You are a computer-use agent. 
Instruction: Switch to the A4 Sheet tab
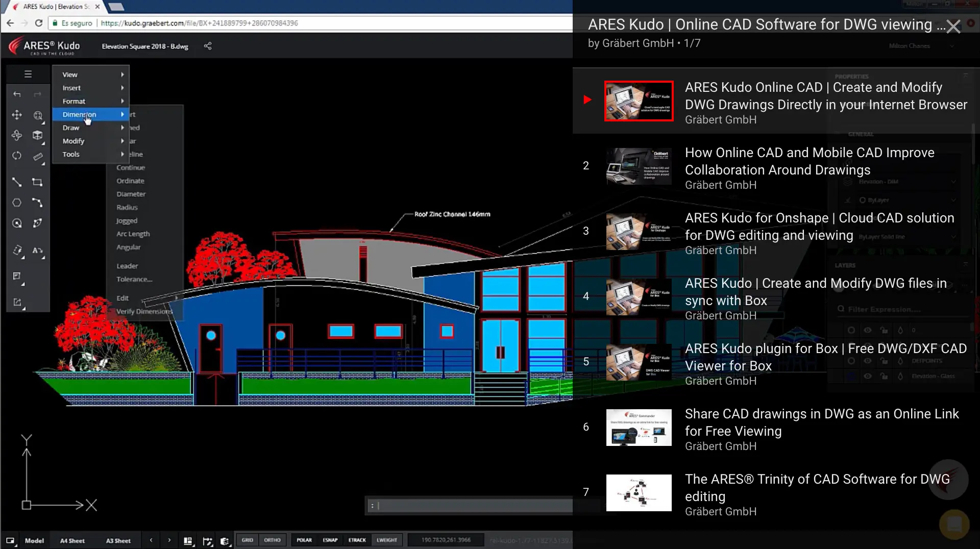click(x=72, y=541)
